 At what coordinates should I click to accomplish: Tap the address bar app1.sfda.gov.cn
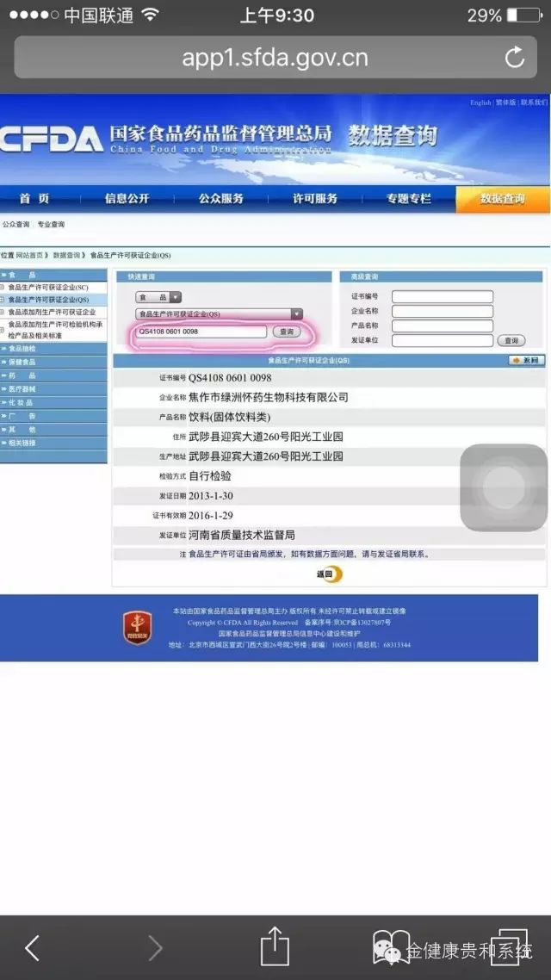pyautogui.click(x=275, y=58)
